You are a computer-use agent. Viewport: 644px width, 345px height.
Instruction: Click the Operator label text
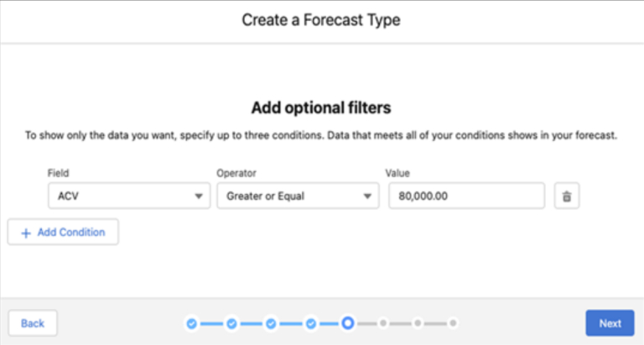[x=236, y=173]
